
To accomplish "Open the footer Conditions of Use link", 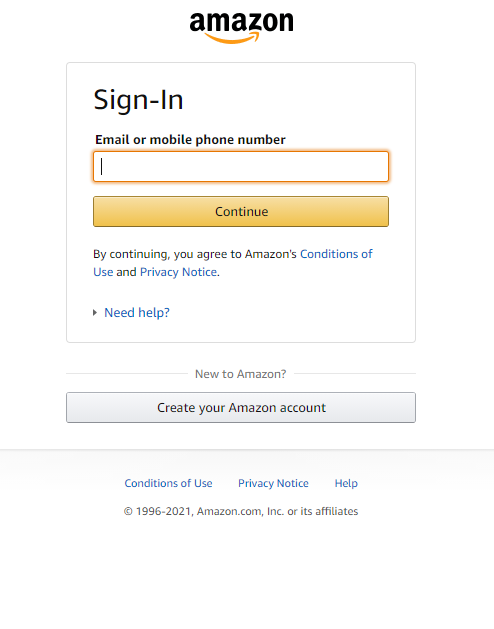I will pyautogui.click(x=168, y=483).
